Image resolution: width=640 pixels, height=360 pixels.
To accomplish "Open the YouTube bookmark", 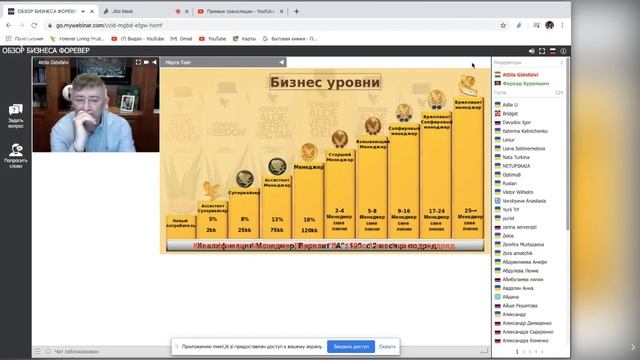I will pos(212,39).
